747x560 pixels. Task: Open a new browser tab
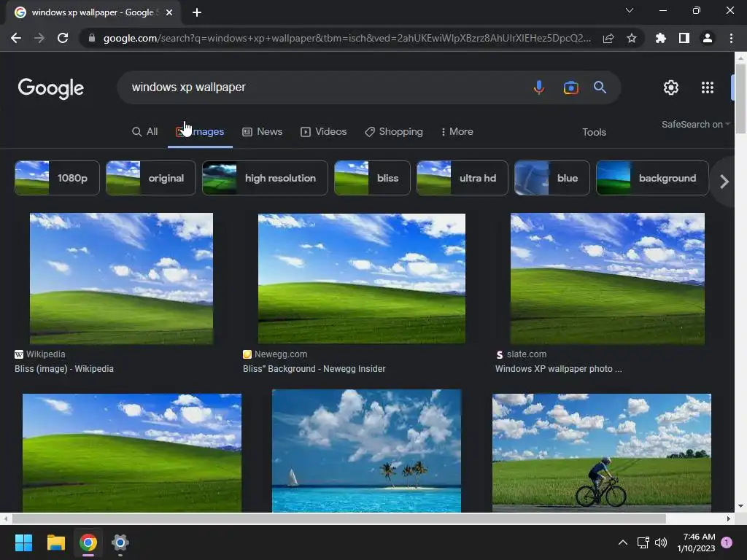(x=197, y=12)
